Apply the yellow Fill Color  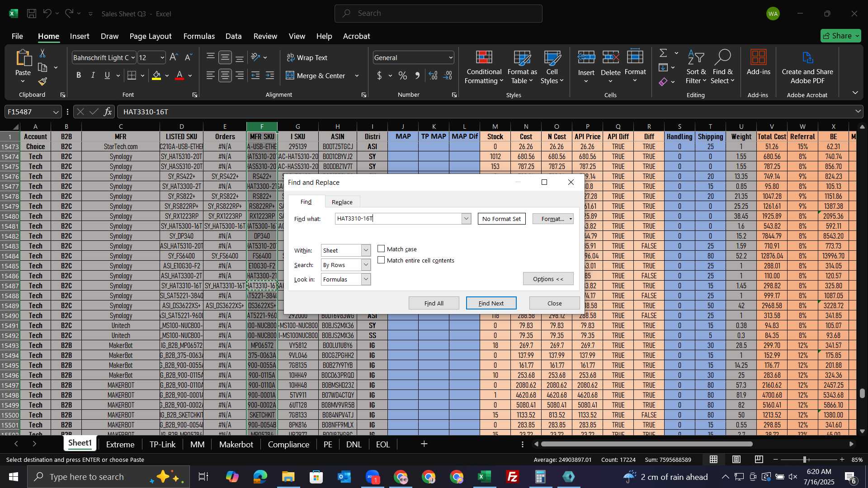[x=156, y=75]
